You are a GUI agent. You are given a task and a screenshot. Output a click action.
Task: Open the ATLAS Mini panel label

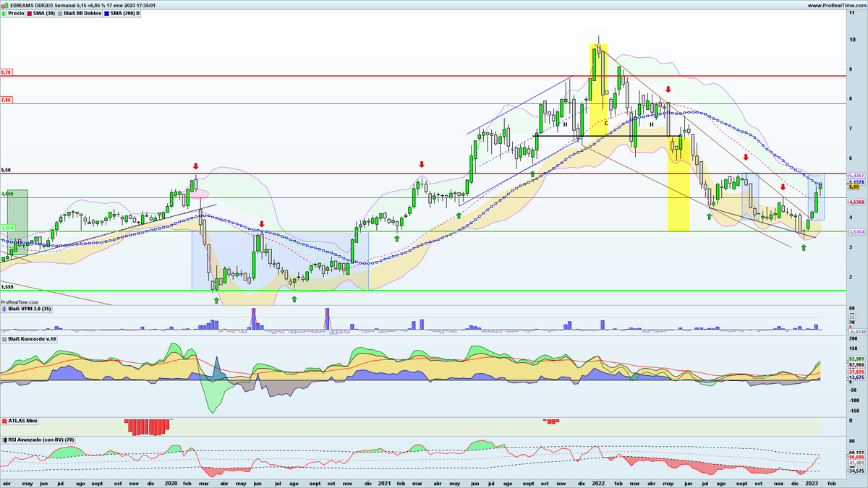[20, 420]
